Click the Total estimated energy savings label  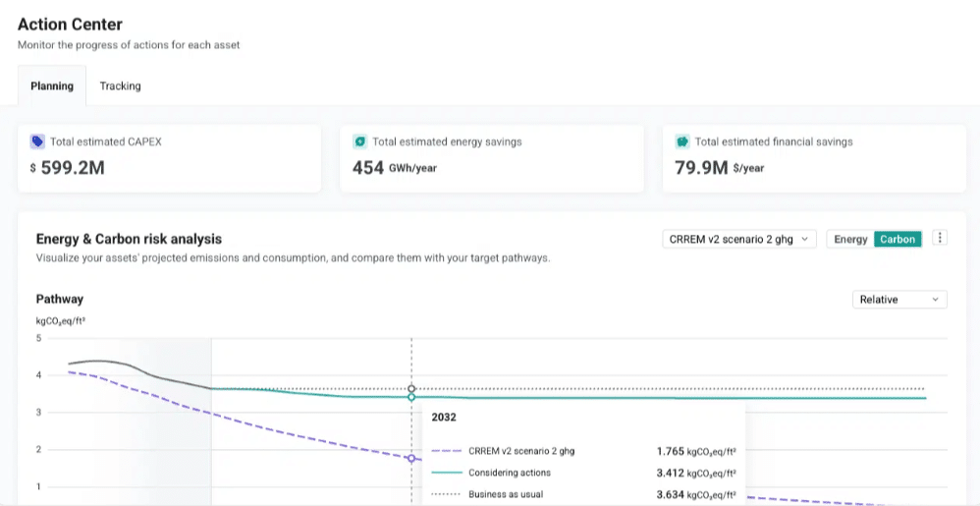point(447,142)
